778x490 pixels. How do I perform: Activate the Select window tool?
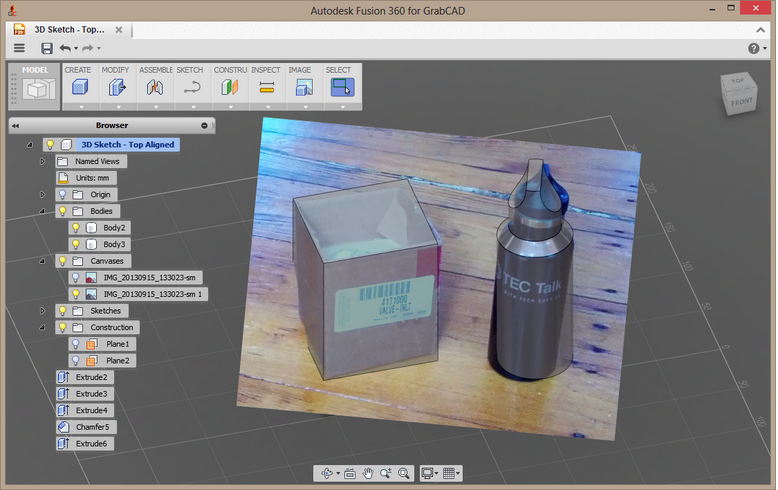[x=342, y=87]
